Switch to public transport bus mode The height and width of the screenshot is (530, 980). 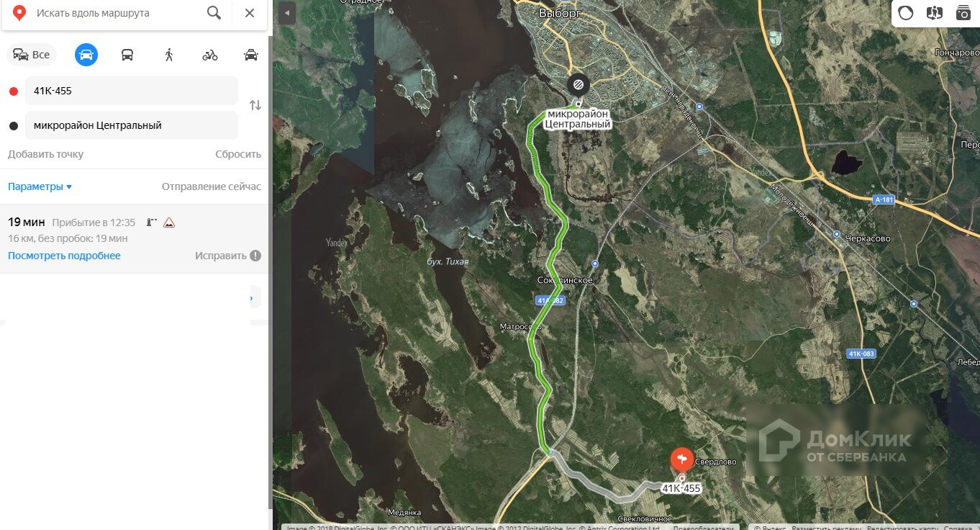tap(127, 55)
